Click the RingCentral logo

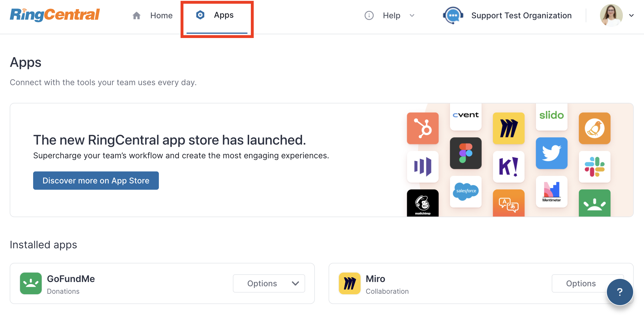pos(55,15)
